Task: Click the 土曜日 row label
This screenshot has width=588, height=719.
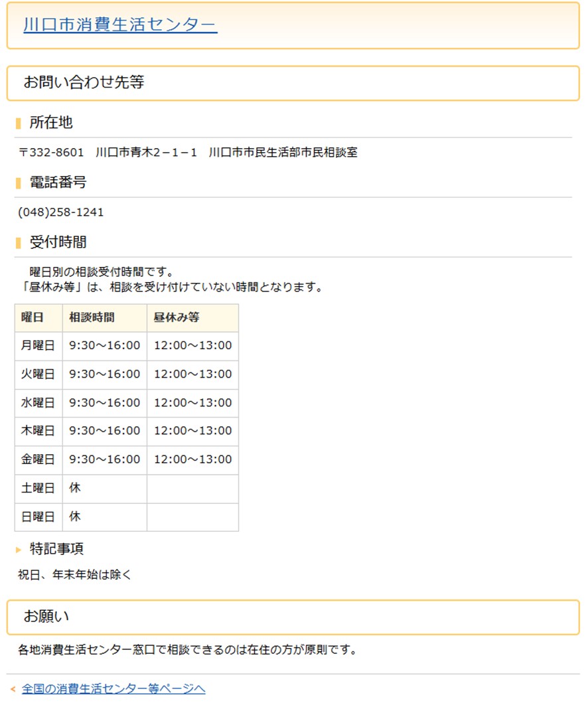Action: (38, 488)
